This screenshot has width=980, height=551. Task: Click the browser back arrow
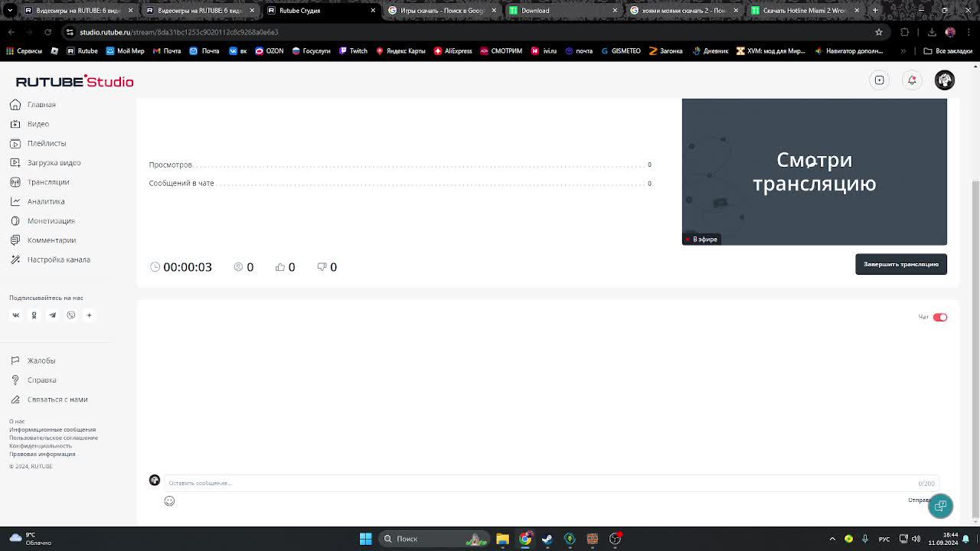(11, 32)
